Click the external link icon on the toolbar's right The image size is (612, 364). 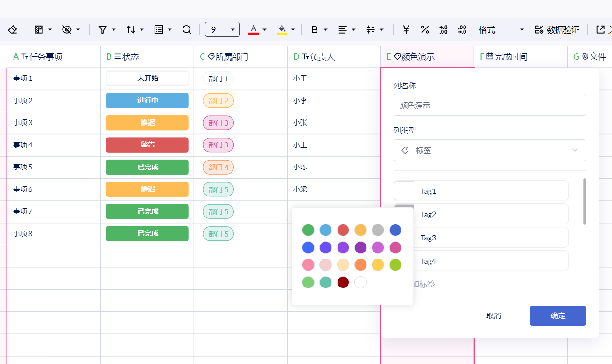600,29
